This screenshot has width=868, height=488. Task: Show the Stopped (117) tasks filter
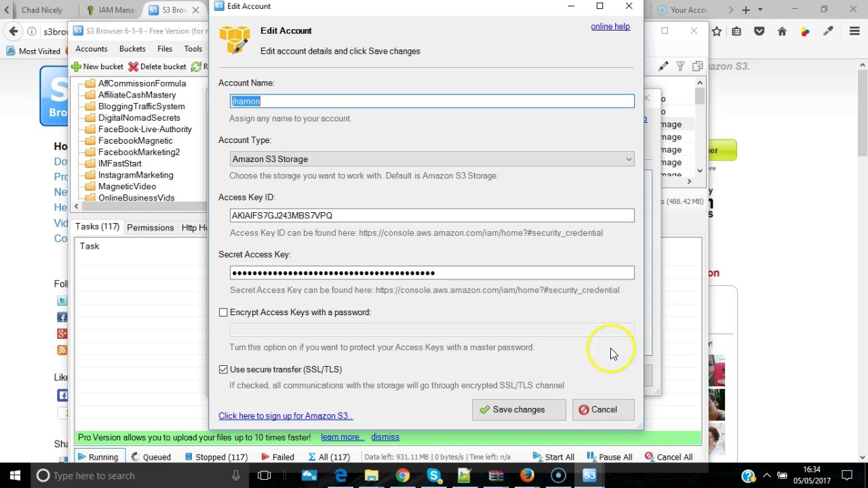(216, 457)
